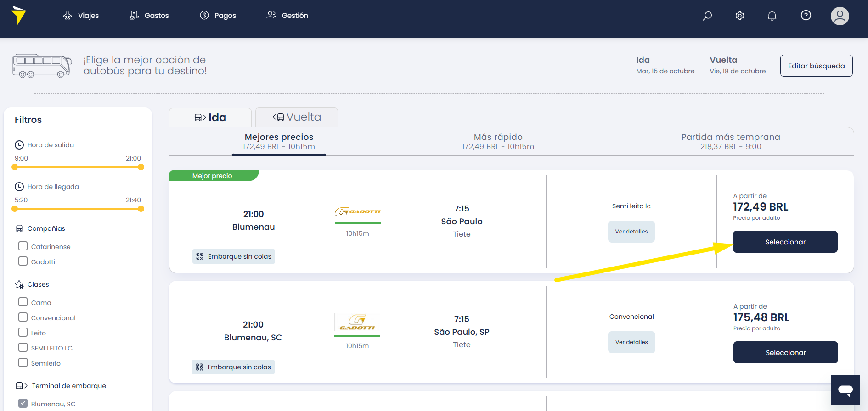
Task: Check the Convencional class filter
Action: (x=23, y=317)
